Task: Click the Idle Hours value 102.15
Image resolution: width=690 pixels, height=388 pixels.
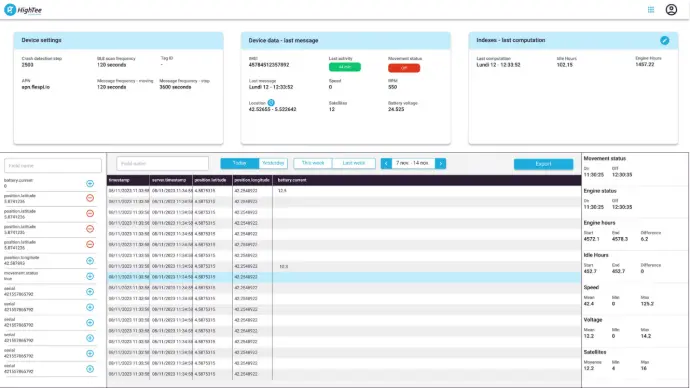Action: pyautogui.click(x=565, y=65)
